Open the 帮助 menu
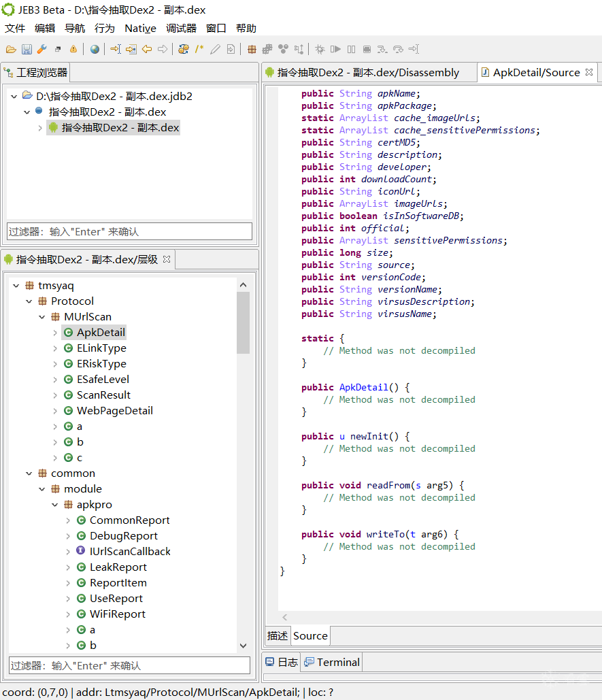Viewport: 602px width, 700px height. click(x=246, y=29)
